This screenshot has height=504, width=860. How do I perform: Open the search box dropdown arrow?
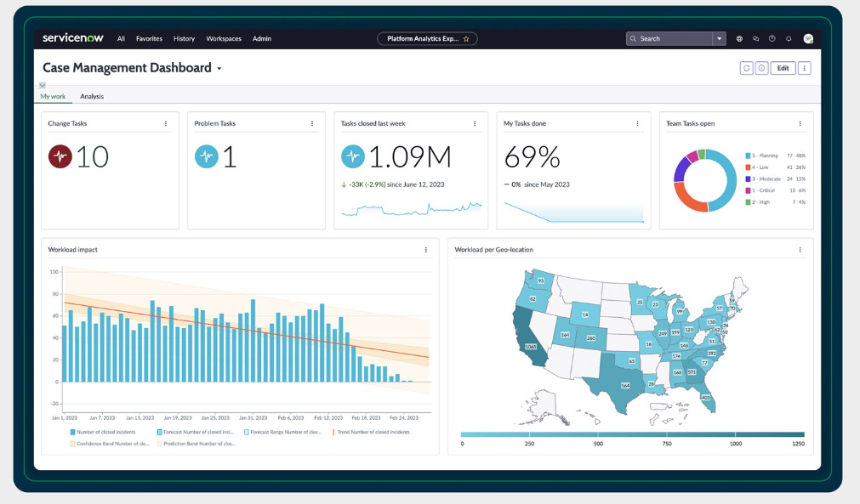[720, 39]
